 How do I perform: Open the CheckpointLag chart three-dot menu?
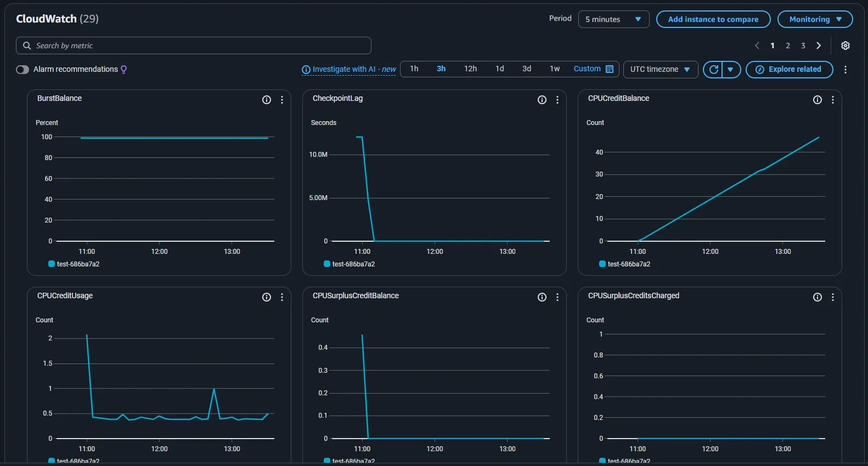pyautogui.click(x=557, y=100)
